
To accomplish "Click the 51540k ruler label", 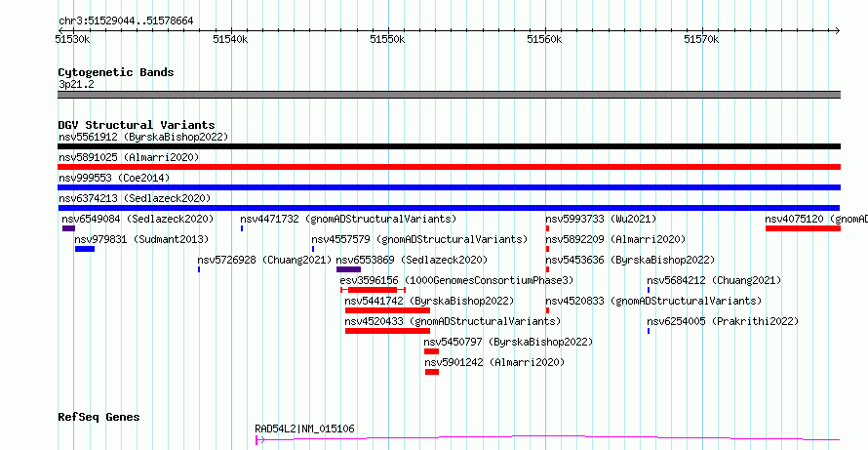I will point(231,39).
